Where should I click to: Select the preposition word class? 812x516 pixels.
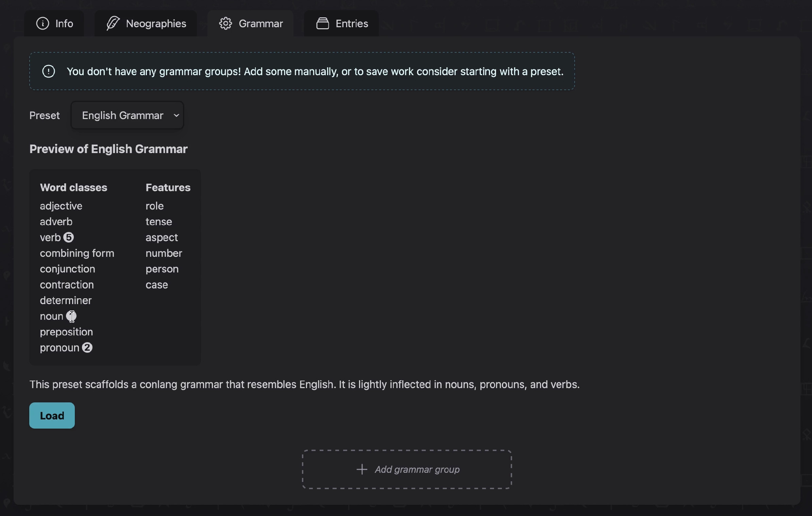point(66,332)
